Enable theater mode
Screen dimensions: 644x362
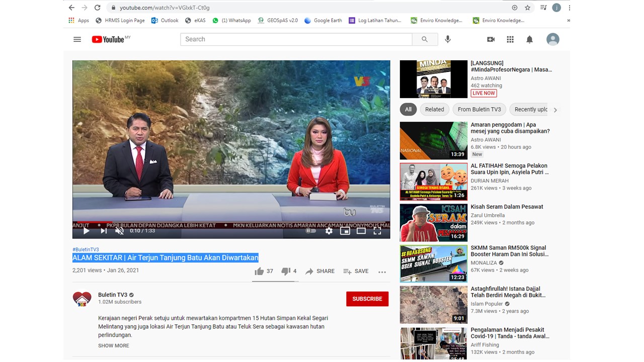point(361,231)
